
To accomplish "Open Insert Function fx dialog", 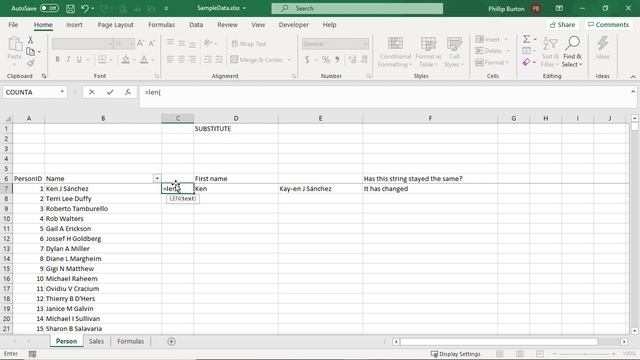I will pos(128,92).
